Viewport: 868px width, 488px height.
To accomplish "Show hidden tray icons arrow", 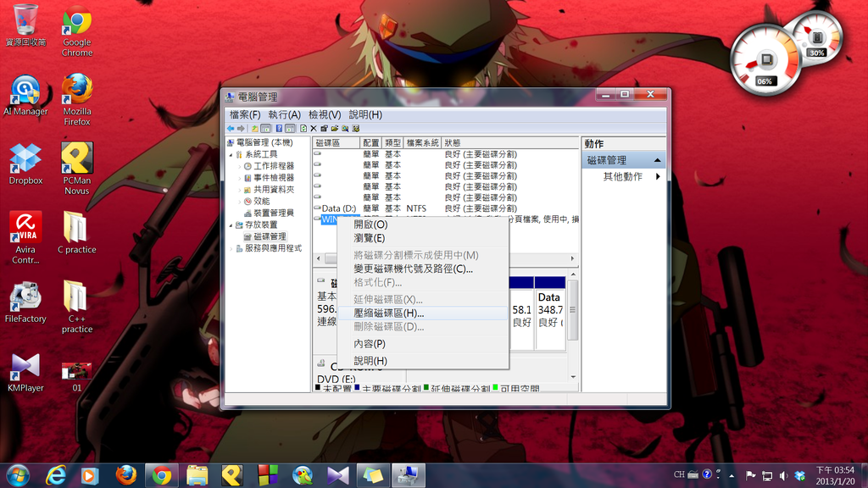I will pyautogui.click(x=732, y=475).
